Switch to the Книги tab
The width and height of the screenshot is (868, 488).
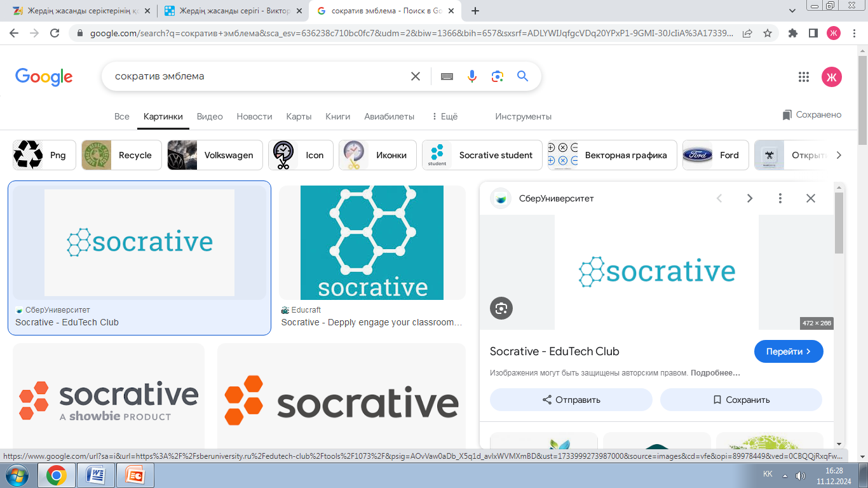[338, 116]
